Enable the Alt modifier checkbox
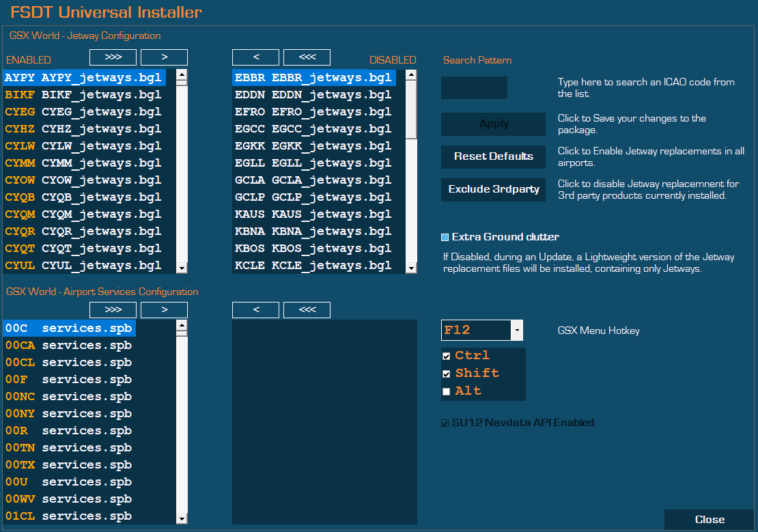 (x=446, y=392)
